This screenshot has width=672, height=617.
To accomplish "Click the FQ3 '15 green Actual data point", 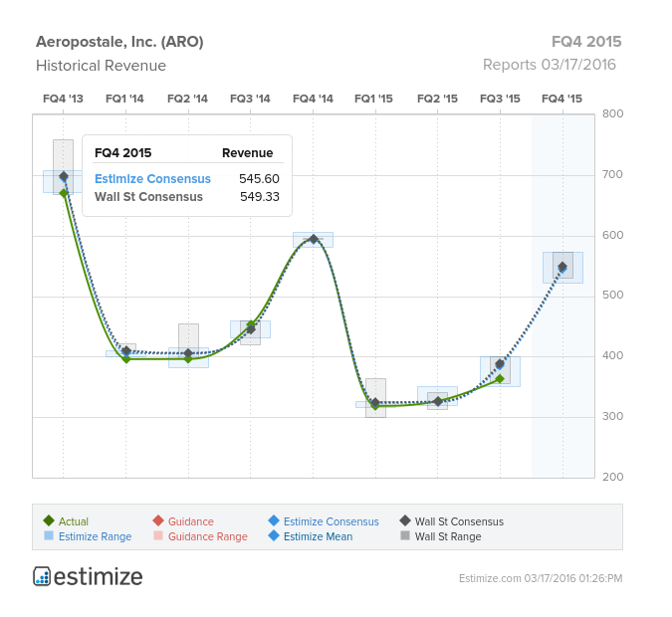I will tap(500, 379).
